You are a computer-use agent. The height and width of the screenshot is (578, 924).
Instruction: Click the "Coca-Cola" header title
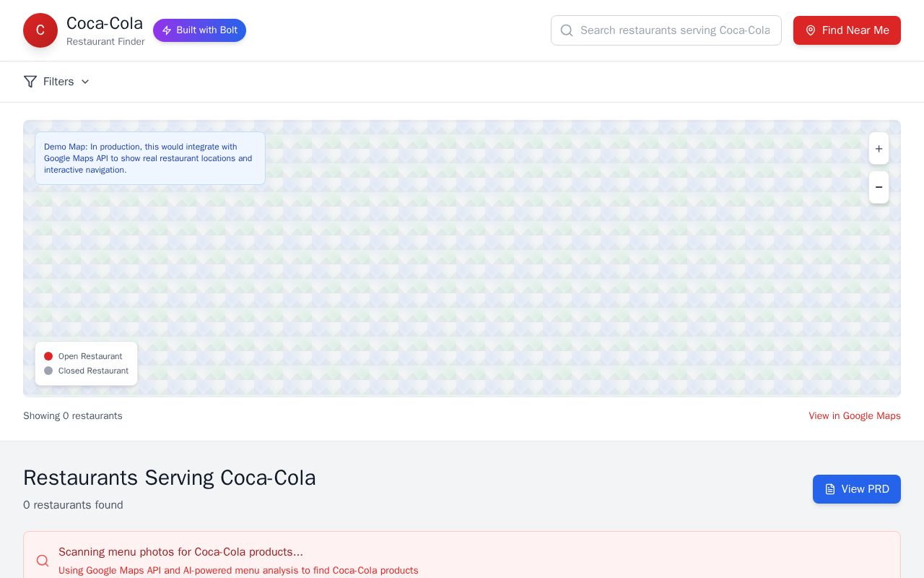click(x=105, y=23)
